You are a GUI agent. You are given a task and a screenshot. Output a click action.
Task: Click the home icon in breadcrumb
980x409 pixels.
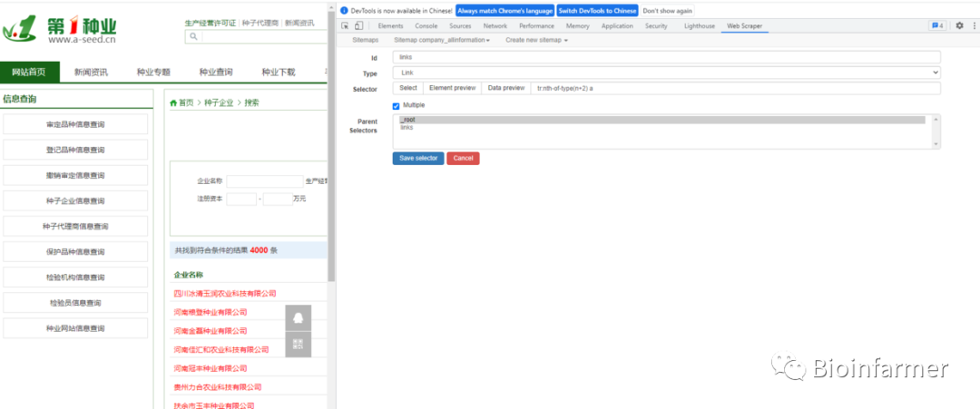[x=173, y=103]
